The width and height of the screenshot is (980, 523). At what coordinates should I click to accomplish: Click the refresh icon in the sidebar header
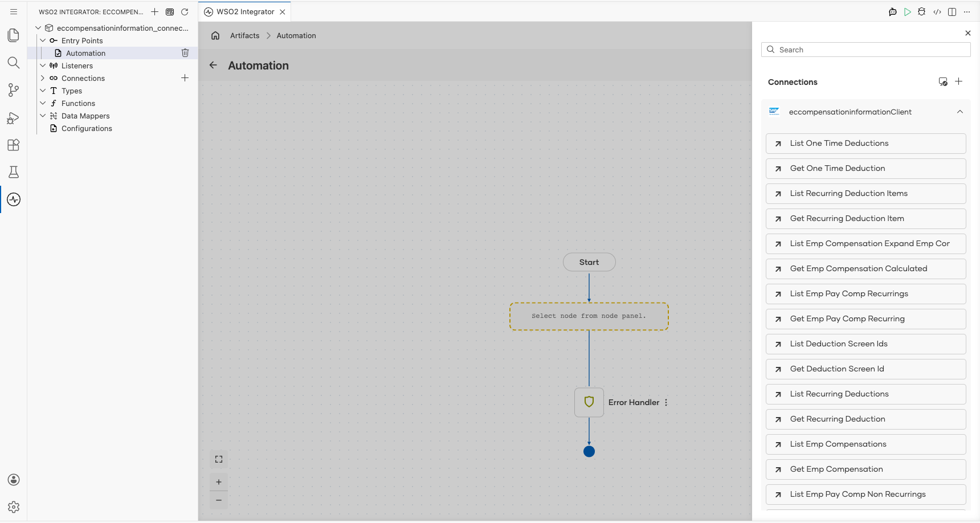pyautogui.click(x=185, y=12)
